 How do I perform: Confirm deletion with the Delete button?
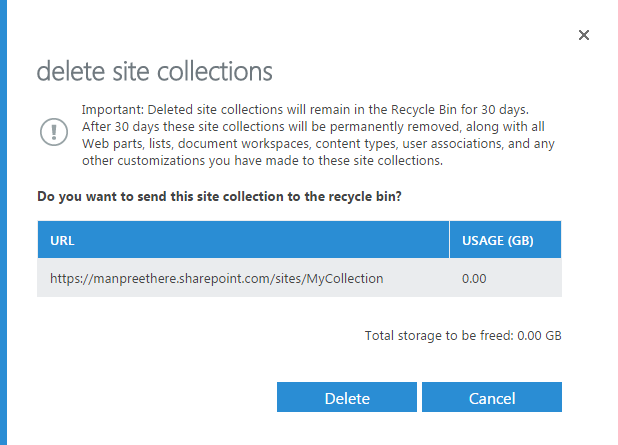(347, 398)
